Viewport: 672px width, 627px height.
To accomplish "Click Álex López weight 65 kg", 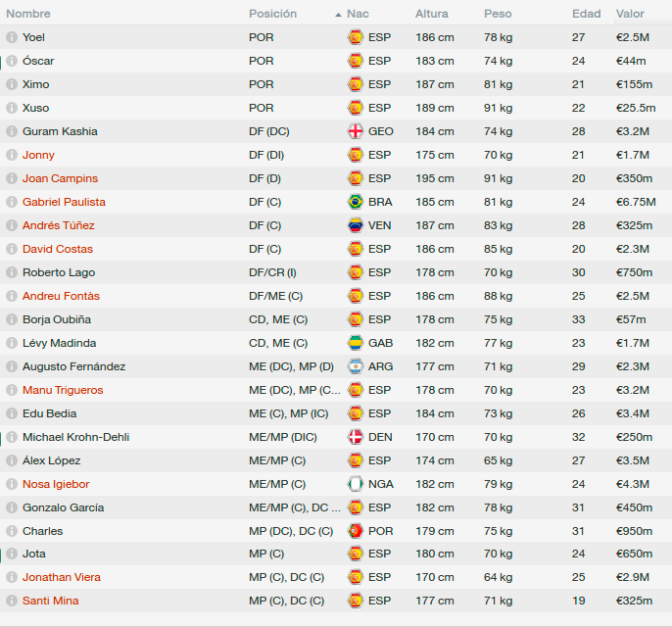I will pyautogui.click(x=498, y=460).
